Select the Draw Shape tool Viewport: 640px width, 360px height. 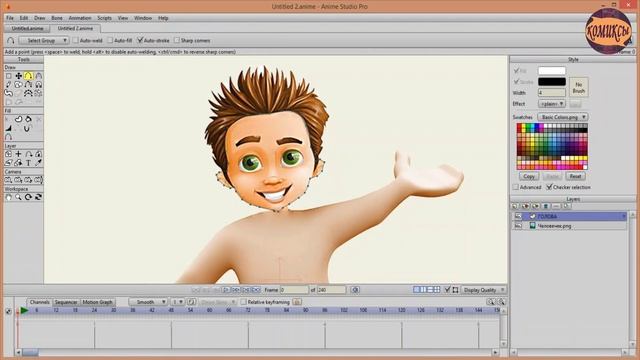[x=18, y=84]
